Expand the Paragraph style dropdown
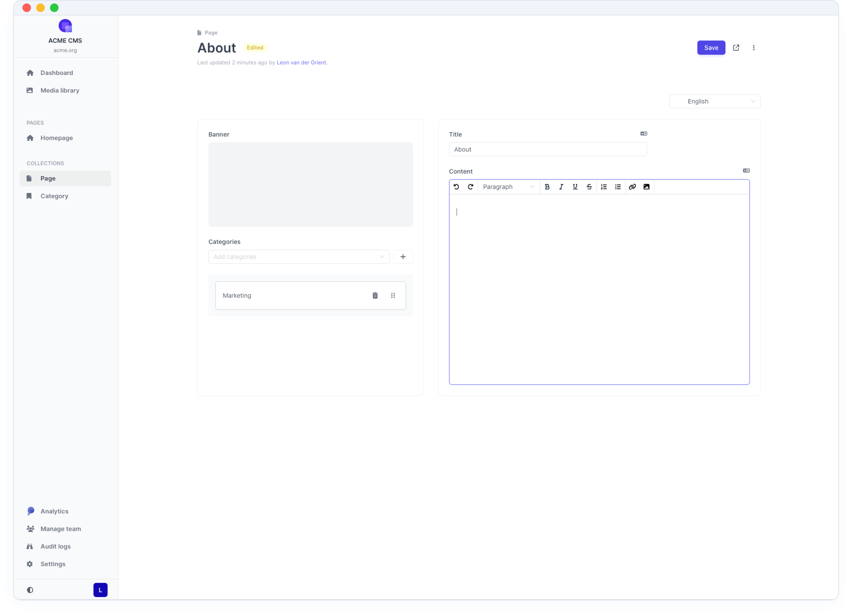Image resolution: width=852 pixels, height=616 pixels. click(508, 187)
